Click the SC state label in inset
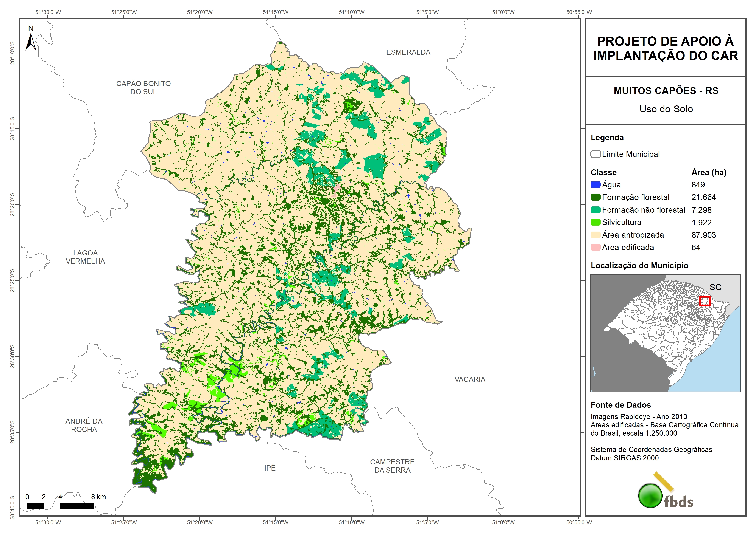Viewport: 756px width, 534px height. (x=715, y=287)
